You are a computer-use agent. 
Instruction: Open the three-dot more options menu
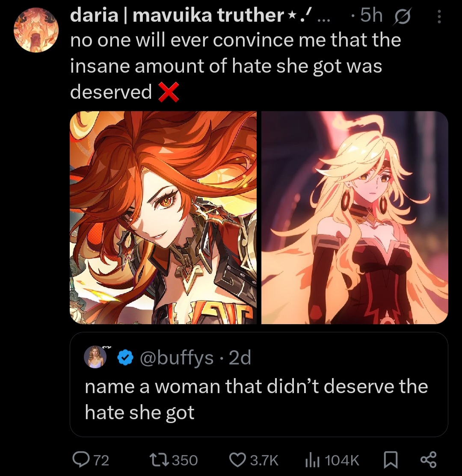coord(438,16)
